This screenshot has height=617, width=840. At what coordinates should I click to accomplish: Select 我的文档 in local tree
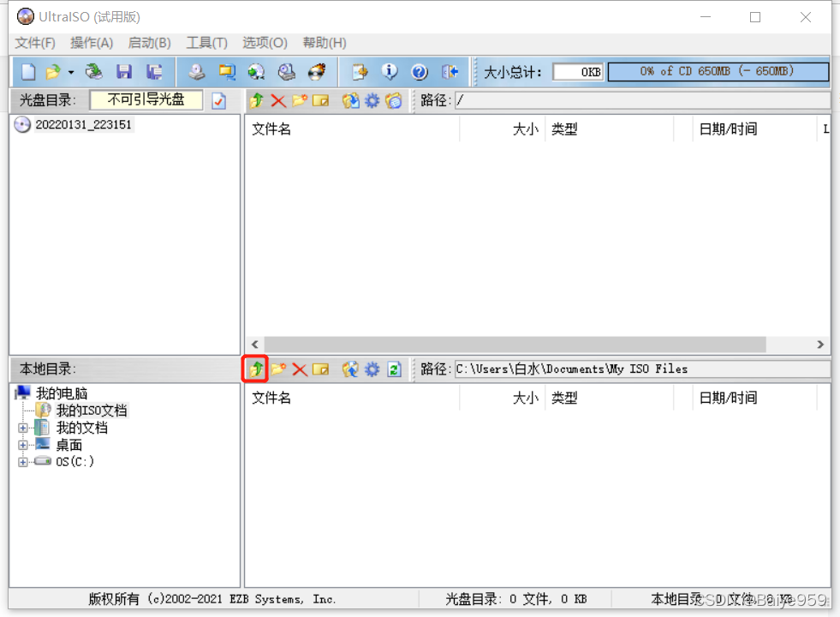82,428
